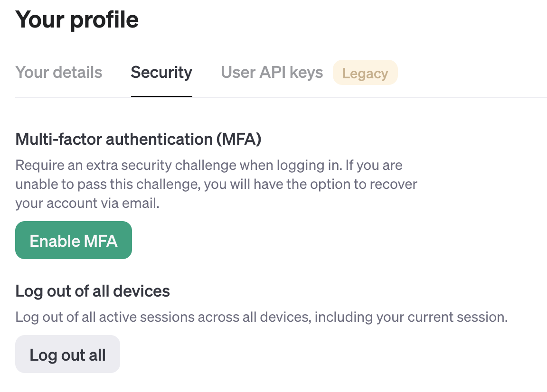Click the MFA description paragraph text
This screenshot has height=392, width=547.
point(217,184)
